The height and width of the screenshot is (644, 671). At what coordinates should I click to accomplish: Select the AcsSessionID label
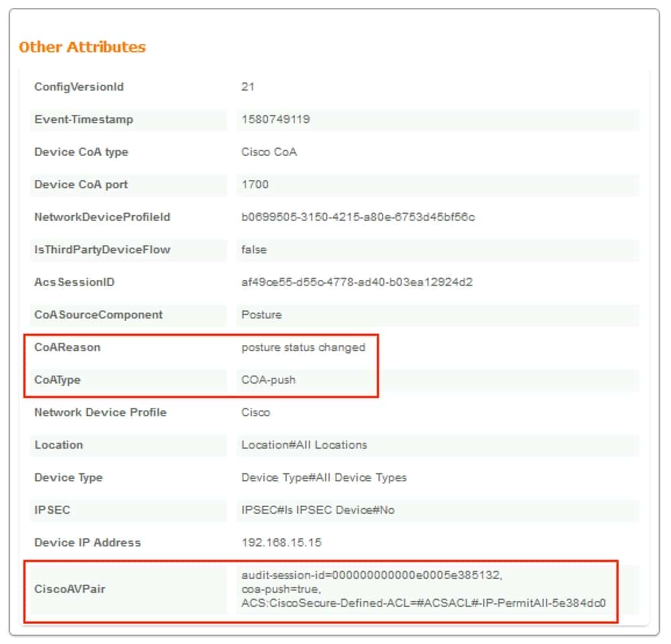pos(75,282)
